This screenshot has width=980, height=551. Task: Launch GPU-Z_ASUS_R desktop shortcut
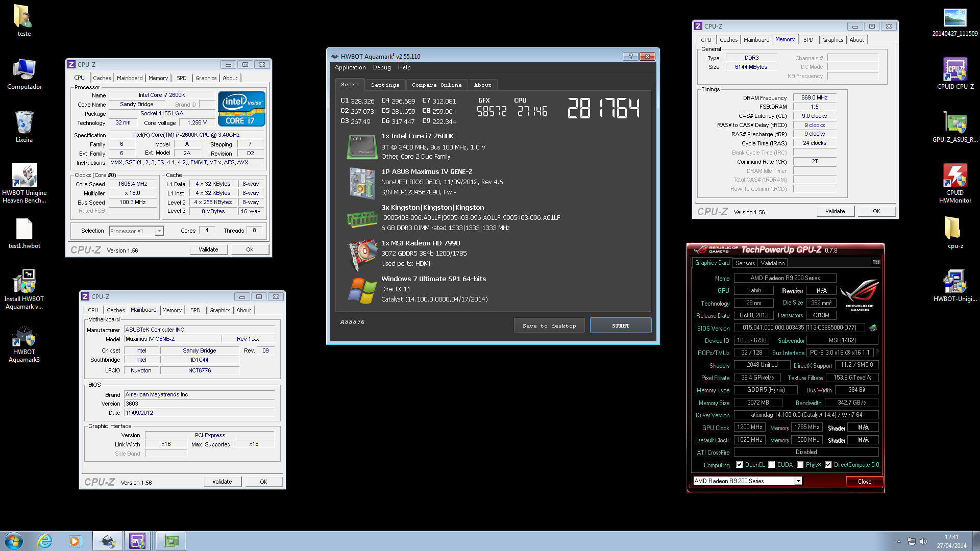point(955,127)
